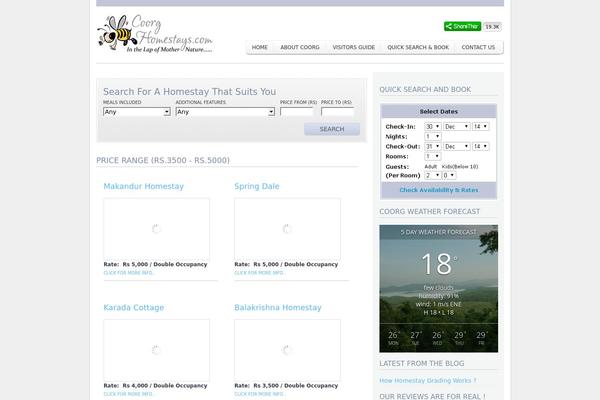Click more info under Balakrishna Homestay

pos(259,394)
